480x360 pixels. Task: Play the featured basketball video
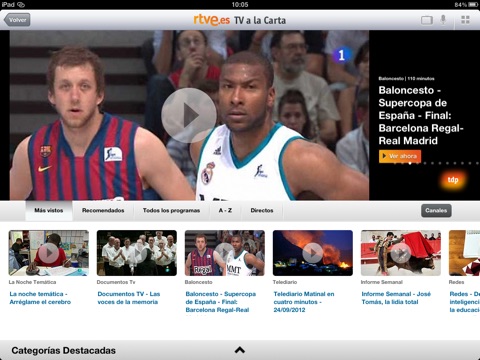(189, 115)
